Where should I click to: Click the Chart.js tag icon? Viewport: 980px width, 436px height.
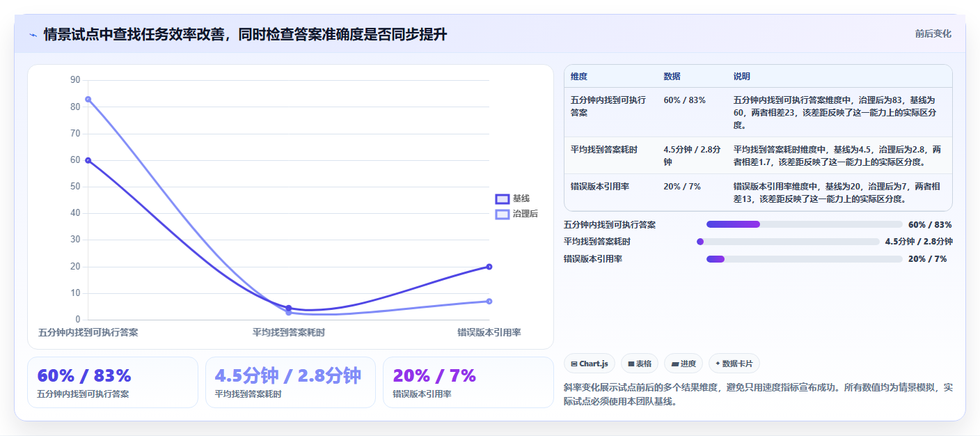tap(574, 364)
